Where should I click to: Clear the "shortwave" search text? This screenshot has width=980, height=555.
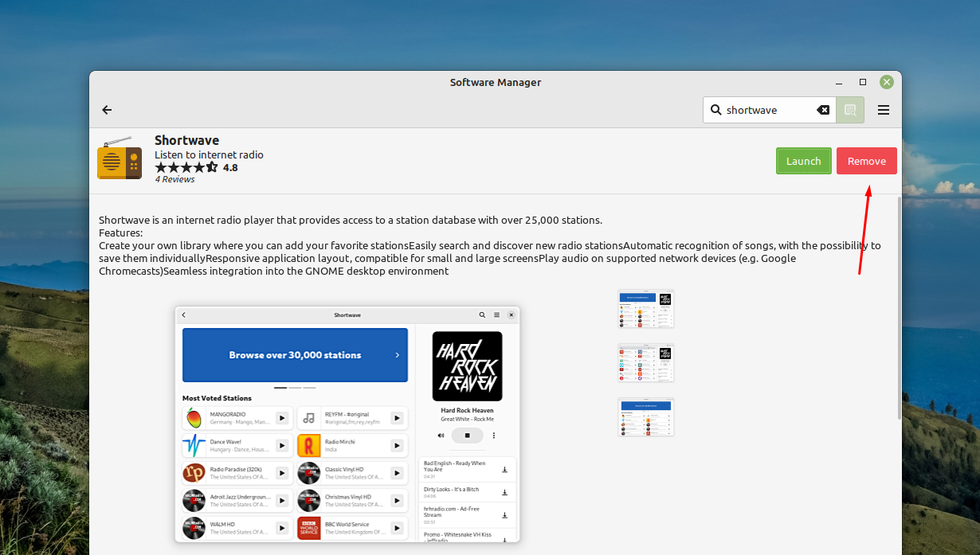pyautogui.click(x=823, y=110)
